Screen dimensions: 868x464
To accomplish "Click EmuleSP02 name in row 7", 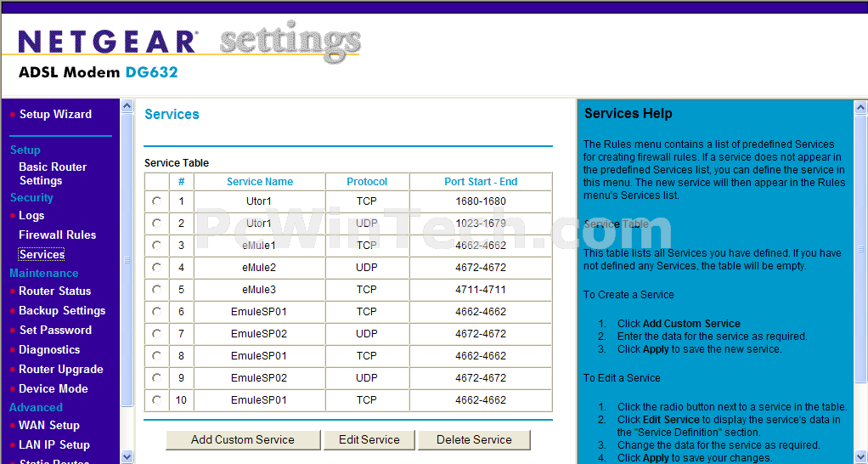I will coord(259,334).
